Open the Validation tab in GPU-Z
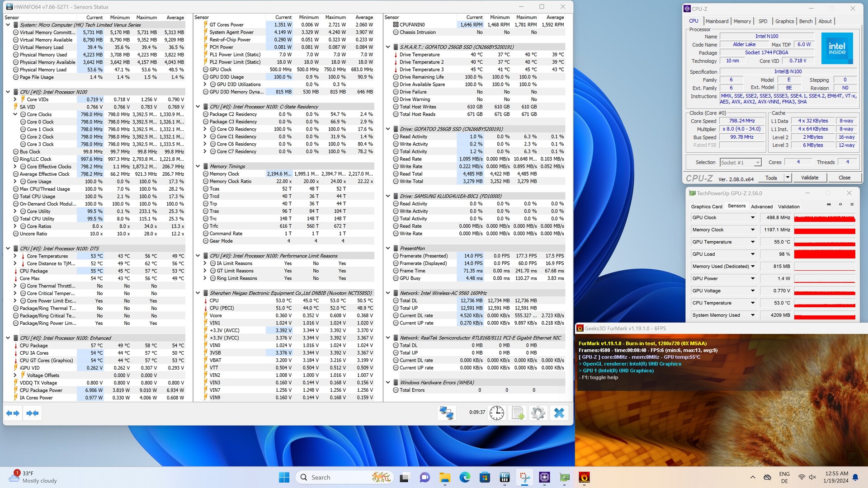The image size is (868, 488). pos(788,206)
